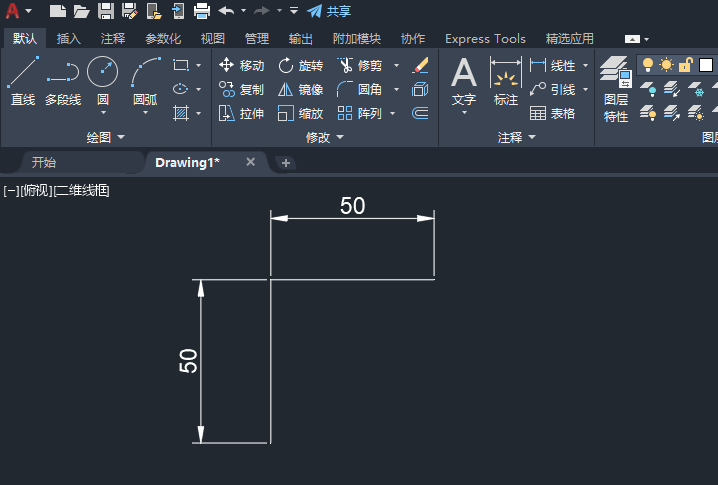Activate the Move (移动) command
The width and height of the screenshot is (718, 485).
coord(241,65)
